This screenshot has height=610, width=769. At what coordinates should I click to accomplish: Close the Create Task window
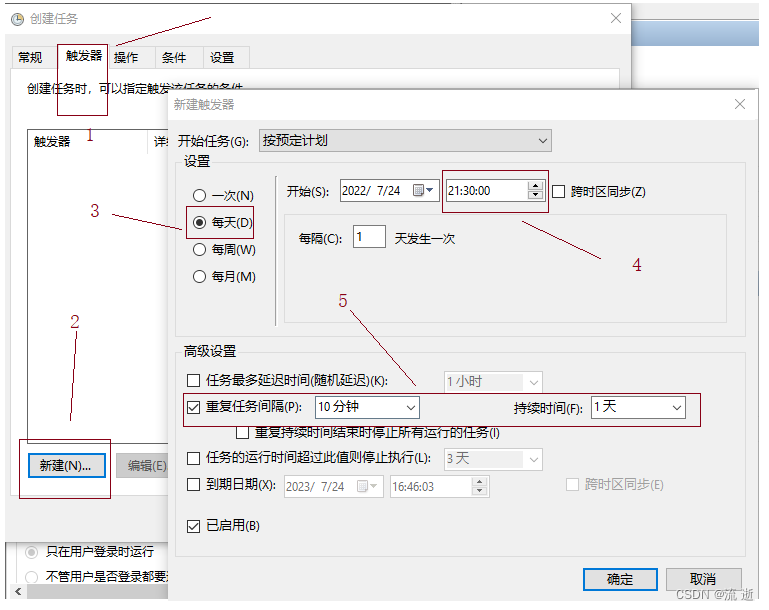click(615, 18)
